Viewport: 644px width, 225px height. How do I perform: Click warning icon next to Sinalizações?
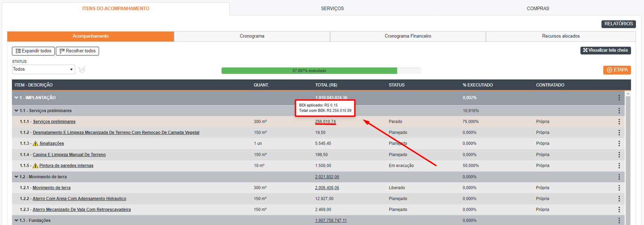[35, 144]
